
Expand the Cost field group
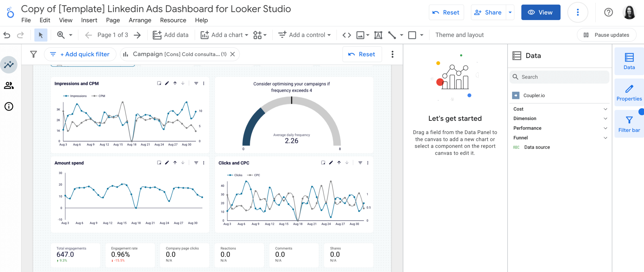(605, 109)
